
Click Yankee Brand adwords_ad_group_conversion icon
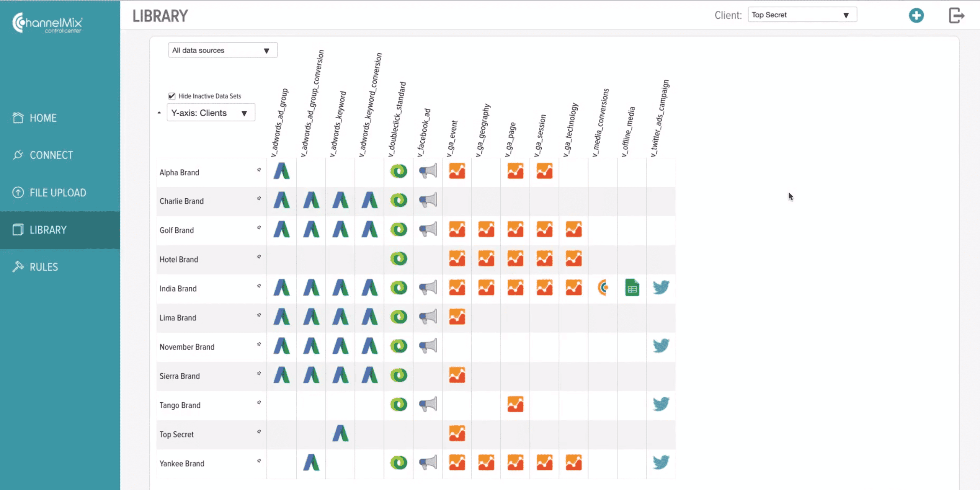point(311,462)
